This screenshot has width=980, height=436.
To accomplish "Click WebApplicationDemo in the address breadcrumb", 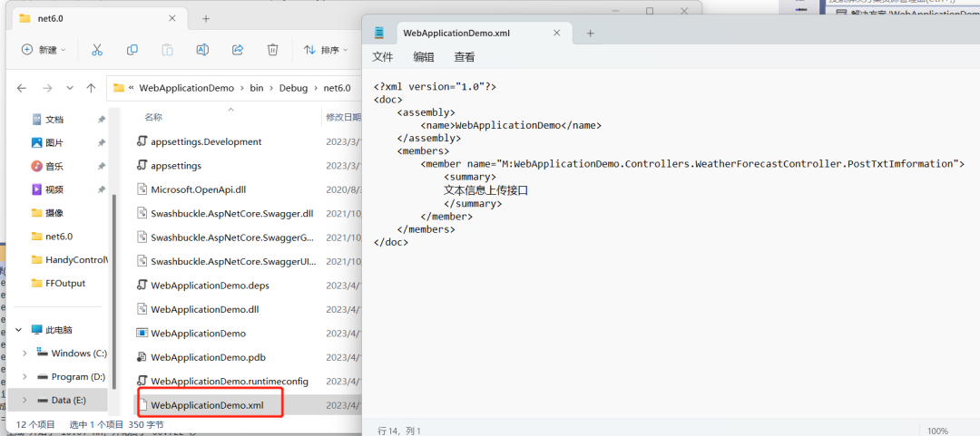I will tap(186, 88).
